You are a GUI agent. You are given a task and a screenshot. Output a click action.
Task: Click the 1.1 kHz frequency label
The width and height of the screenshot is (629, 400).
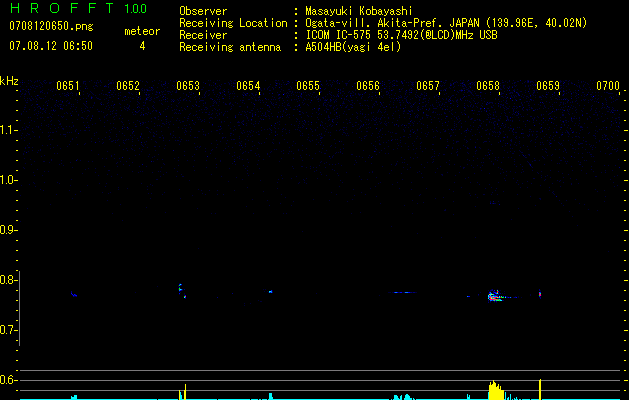[x=8, y=130]
